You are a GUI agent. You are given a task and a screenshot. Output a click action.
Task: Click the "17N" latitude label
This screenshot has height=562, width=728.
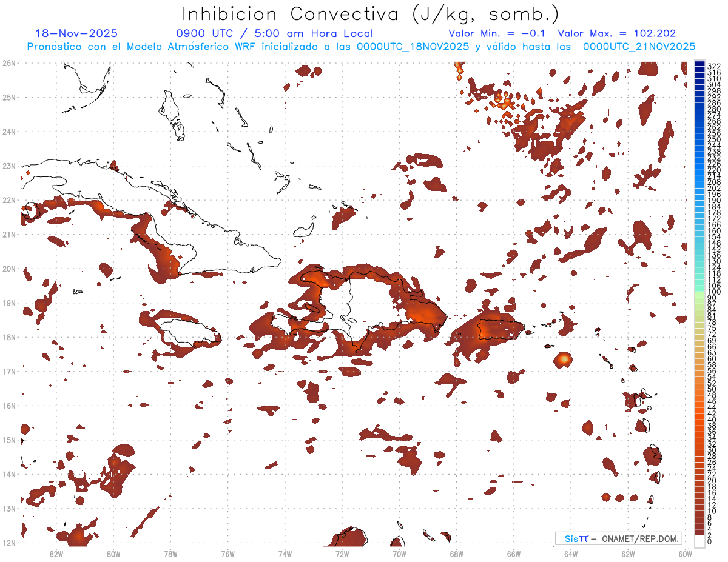9,371
